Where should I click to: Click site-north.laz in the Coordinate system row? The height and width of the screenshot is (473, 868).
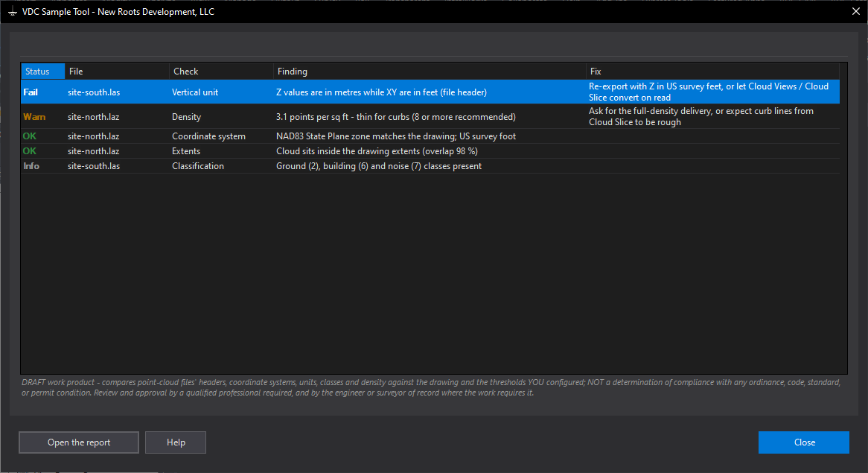tap(94, 136)
